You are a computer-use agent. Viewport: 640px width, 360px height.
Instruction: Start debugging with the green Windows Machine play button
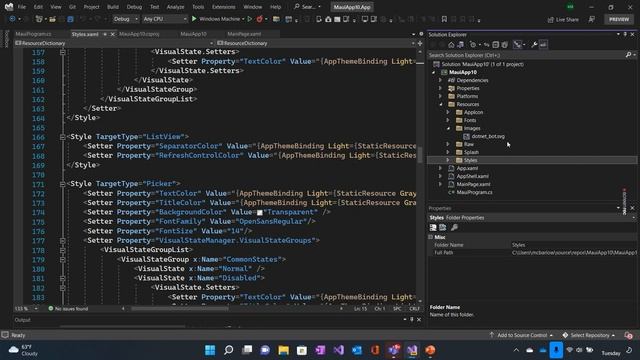pos(194,19)
